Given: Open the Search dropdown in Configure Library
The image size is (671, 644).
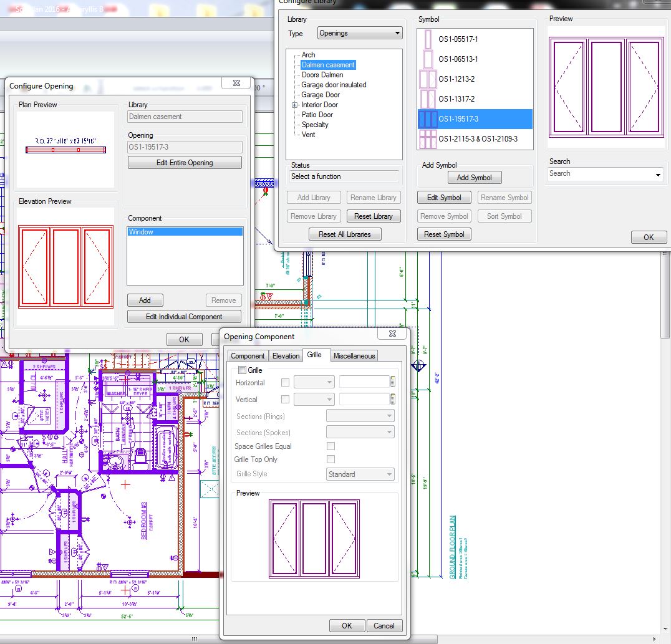Looking at the screenshot, I should coord(658,174).
